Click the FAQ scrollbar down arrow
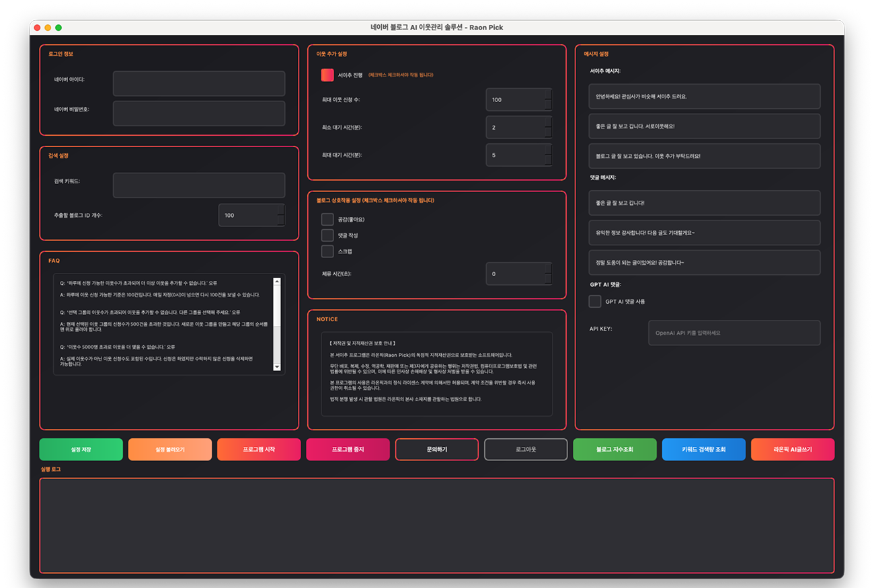Screen dimensions: 874x588 277,366
